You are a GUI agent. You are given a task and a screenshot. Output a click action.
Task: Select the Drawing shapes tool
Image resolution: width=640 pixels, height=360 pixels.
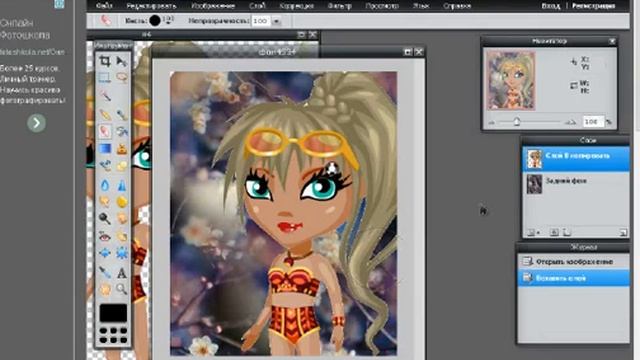[122, 165]
